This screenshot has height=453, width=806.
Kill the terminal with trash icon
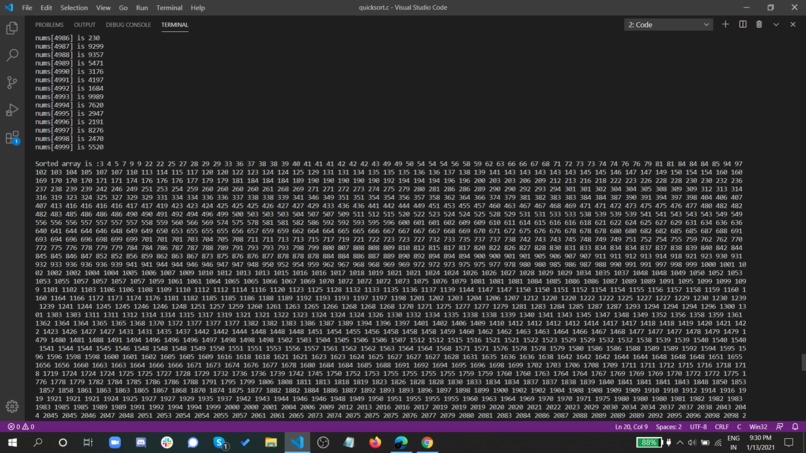pos(759,24)
